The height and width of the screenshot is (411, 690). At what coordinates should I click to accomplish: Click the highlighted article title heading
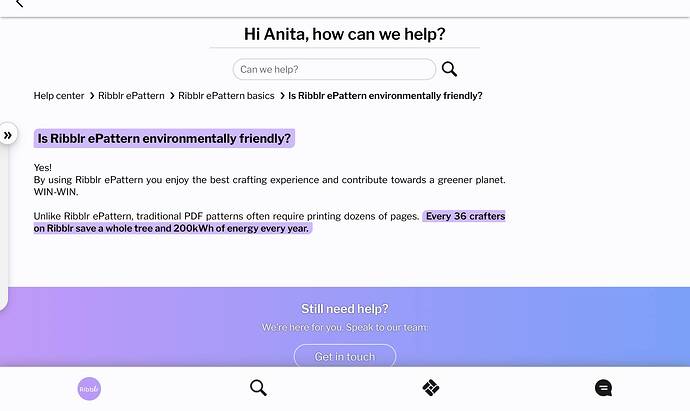[x=164, y=138]
